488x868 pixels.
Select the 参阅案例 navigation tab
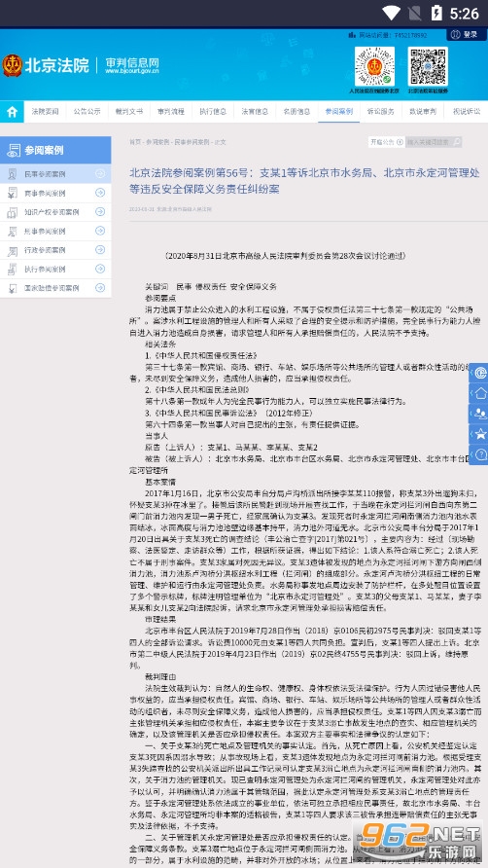pyautogui.click(x=339, y=111)
